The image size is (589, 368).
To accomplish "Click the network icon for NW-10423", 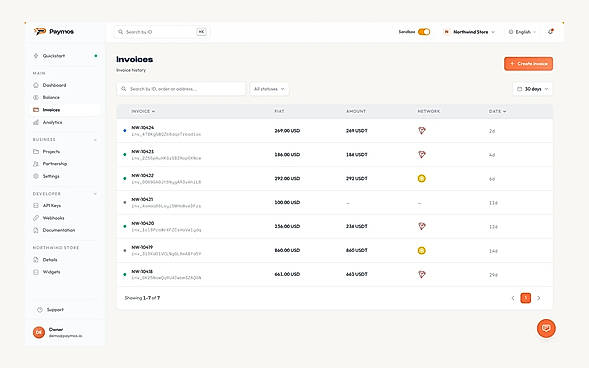I will click(421, 154).
